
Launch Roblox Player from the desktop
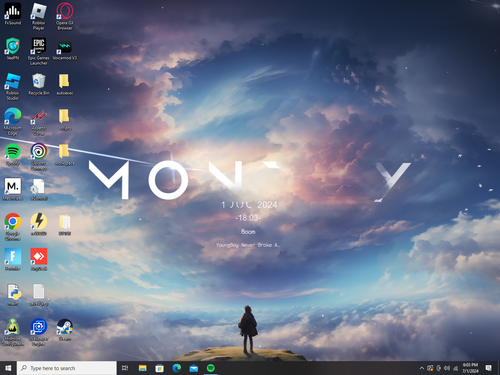coord(39,16)
